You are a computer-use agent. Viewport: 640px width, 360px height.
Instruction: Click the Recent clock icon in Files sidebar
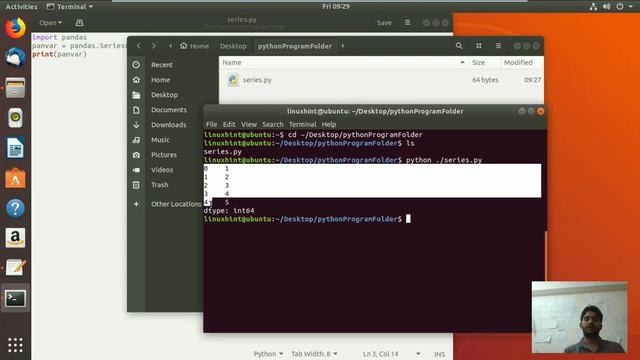136,65
